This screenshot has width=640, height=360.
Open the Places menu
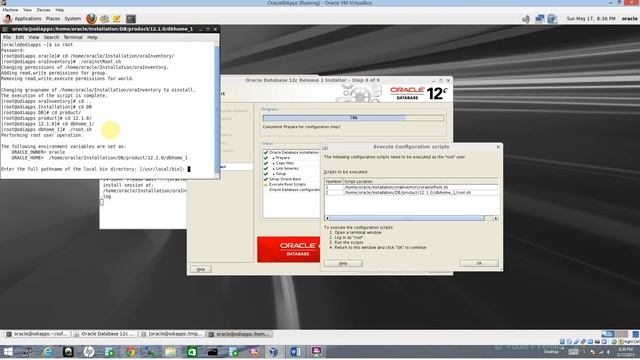pyautogui.click(x=53, y=19)
